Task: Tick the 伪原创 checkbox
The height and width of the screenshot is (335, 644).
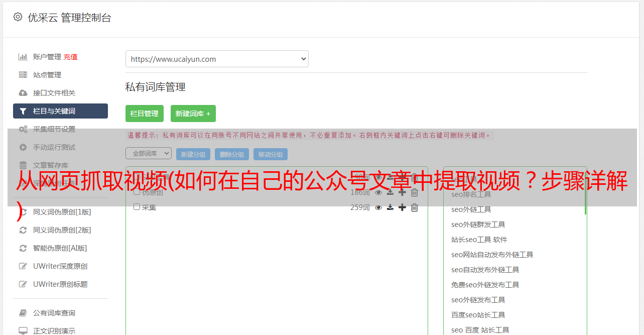Action: tap(137, 192)
